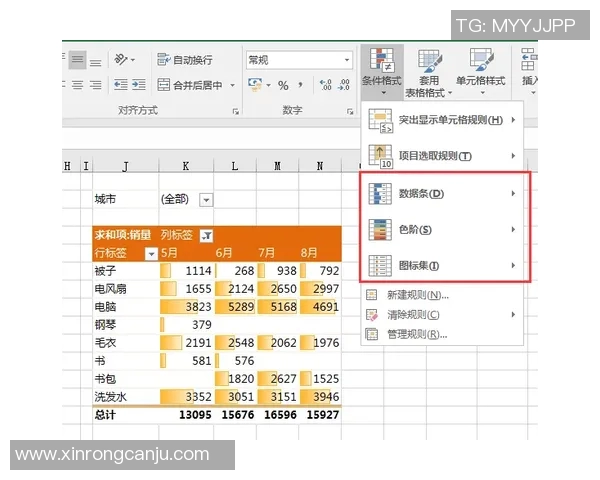
Task: Select column M header
Action: tap(277, 166)
